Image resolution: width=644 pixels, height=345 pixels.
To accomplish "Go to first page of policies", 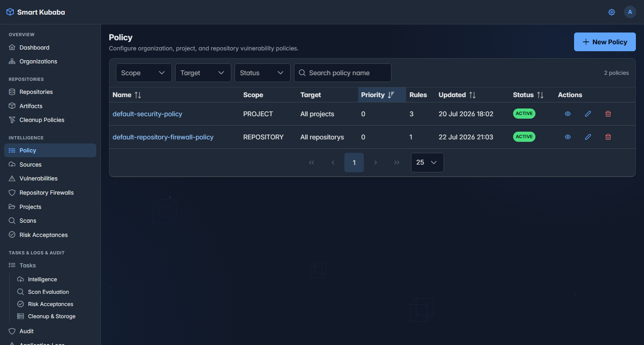I will pos(311,163).
